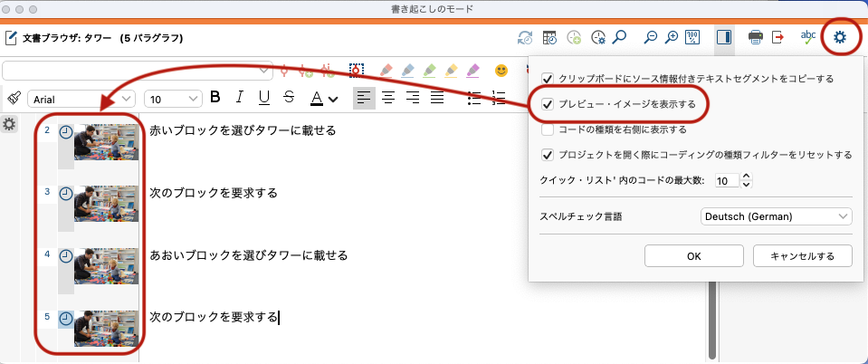Open the font size 10 dropdown

175,99
